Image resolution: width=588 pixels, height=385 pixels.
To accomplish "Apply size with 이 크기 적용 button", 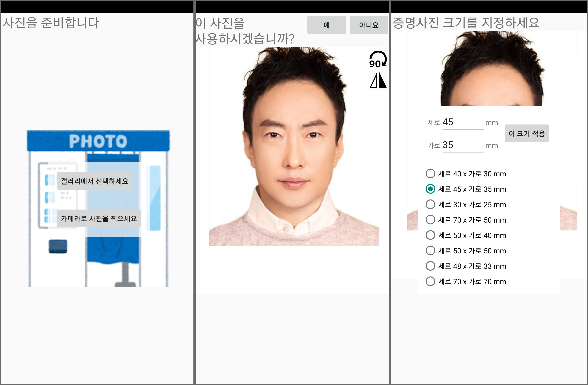I will [x=526, y=133].
